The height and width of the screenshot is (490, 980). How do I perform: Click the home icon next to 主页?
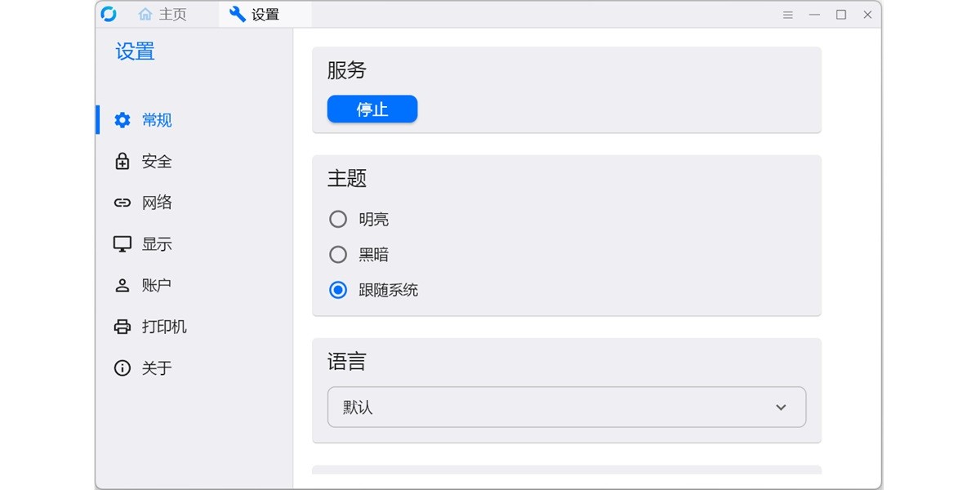pos(145,14)
